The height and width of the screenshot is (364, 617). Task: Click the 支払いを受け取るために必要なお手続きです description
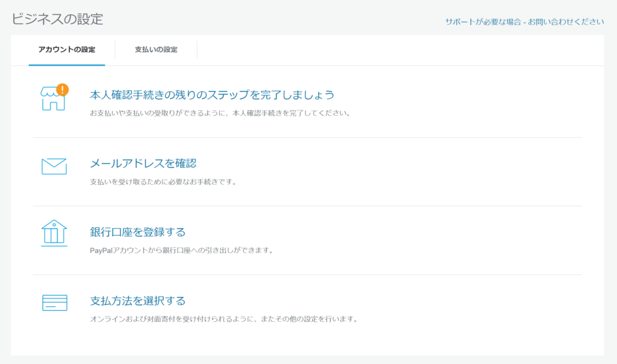coord(163,181)
